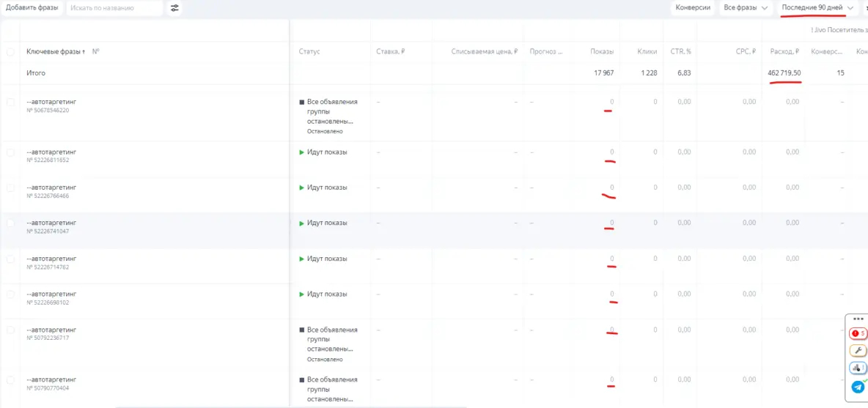
Task: Select total spend value '462 719,50'
Action: click(784, 73)
